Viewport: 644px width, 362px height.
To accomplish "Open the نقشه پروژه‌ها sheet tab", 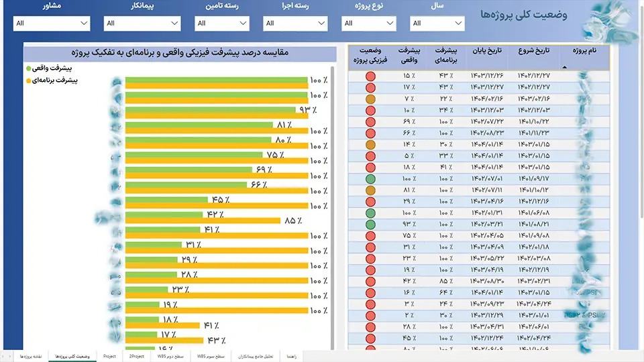I will click(32, 356).
